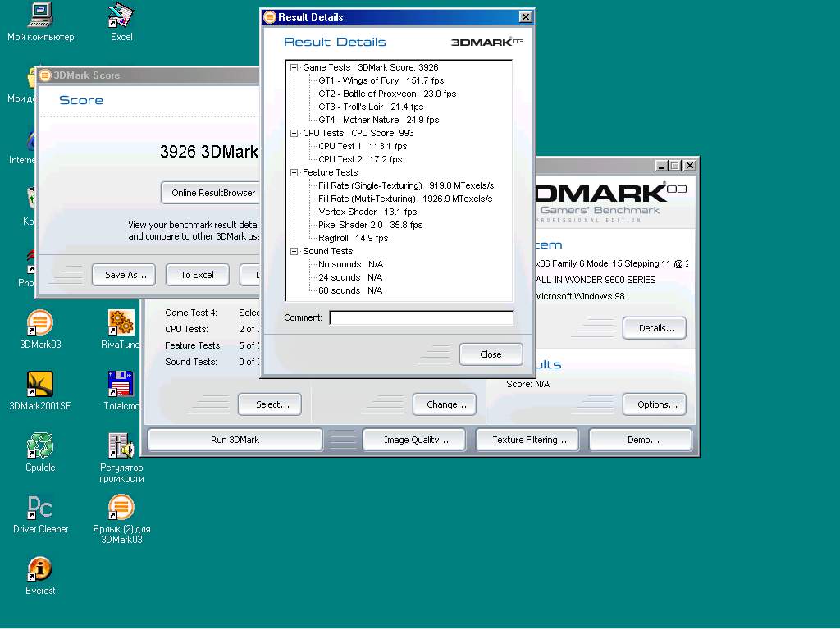840x630 pixels.
Task: Click the Comment text field
Action: pos(421,317)
